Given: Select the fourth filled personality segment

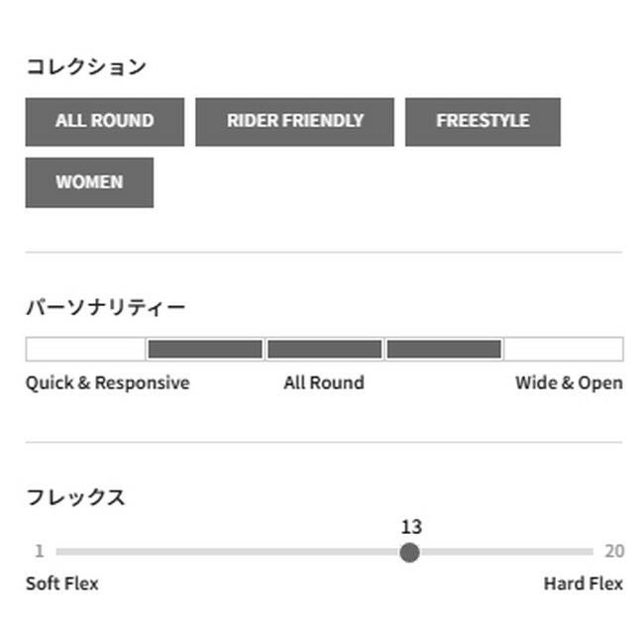Looking at the screenshot, I should [444, 349].
